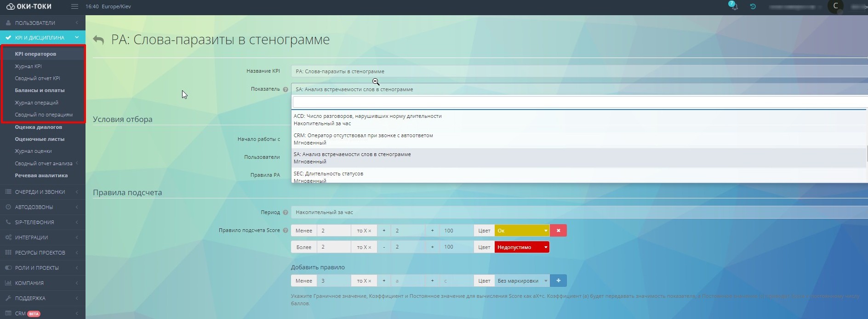Screen dimensions: 868x319
Task: Select the CRM: Оператор отсутствовал option
Action: click(579, 139)
